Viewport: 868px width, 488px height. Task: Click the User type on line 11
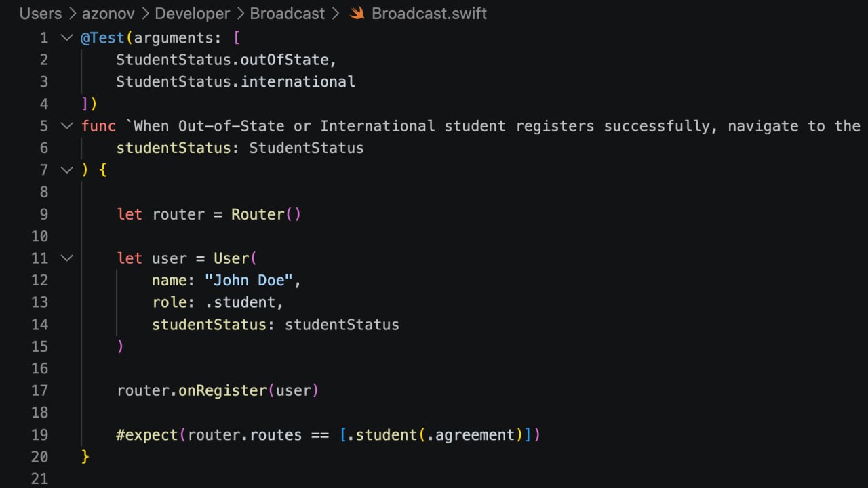coord(231,258)
